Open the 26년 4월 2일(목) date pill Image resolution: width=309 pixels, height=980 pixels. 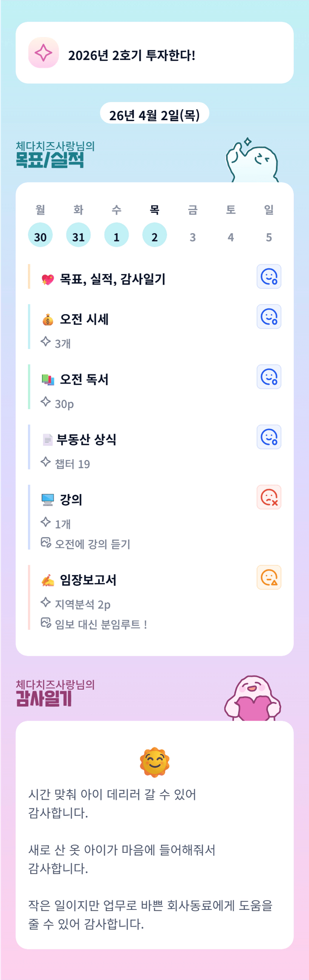coord(154,115)
